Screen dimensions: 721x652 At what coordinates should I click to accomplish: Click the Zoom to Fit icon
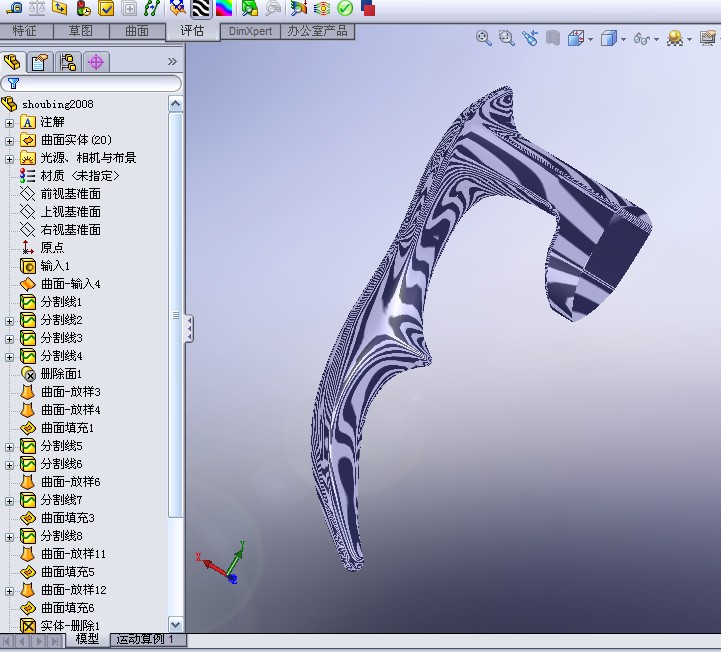[483, 38]
